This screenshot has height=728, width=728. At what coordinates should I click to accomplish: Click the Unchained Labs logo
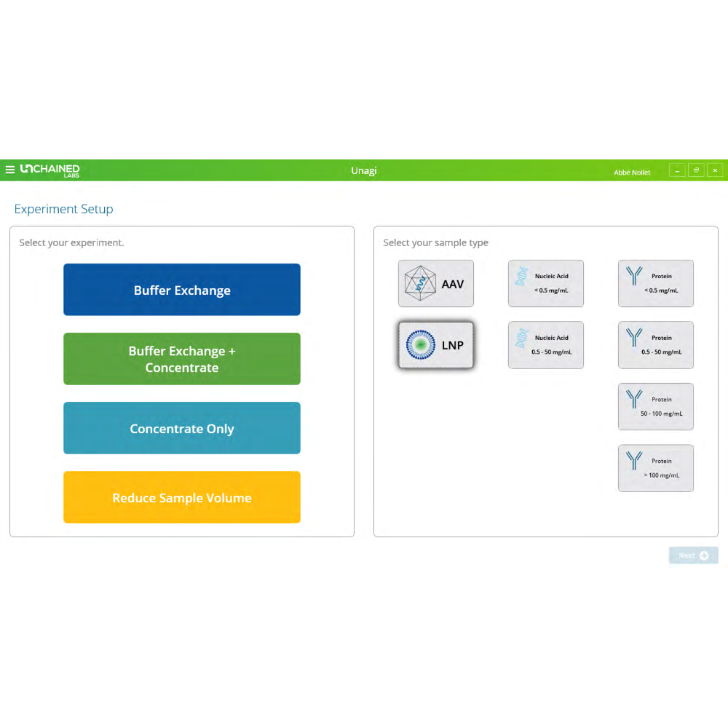[50, 170]
